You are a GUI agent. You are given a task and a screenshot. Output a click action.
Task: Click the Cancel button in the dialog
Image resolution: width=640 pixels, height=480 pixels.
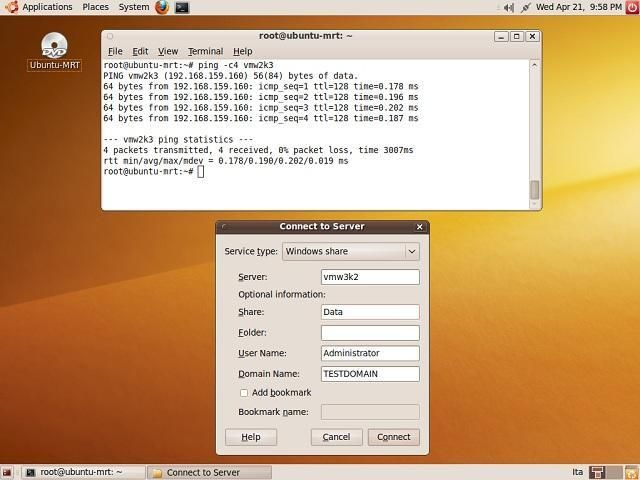coord(336,437)
